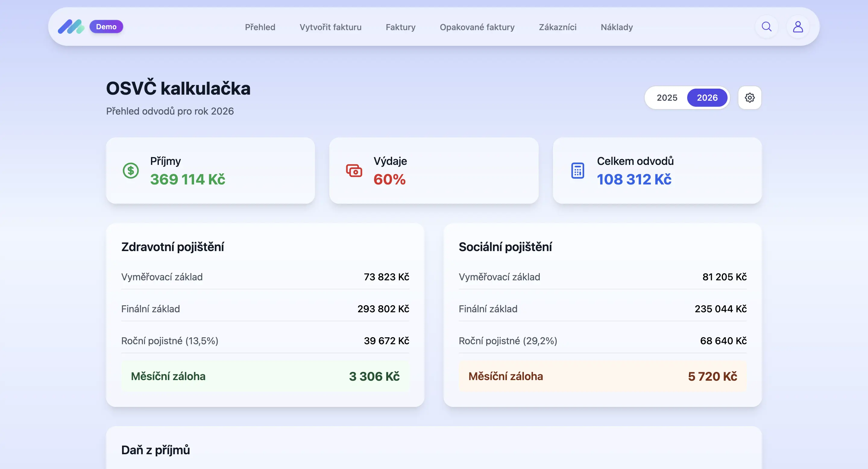Viewport: 868px width, 469px height.
Task: Click the green dollar Příjmy icon
Action: tap(131, 171)
